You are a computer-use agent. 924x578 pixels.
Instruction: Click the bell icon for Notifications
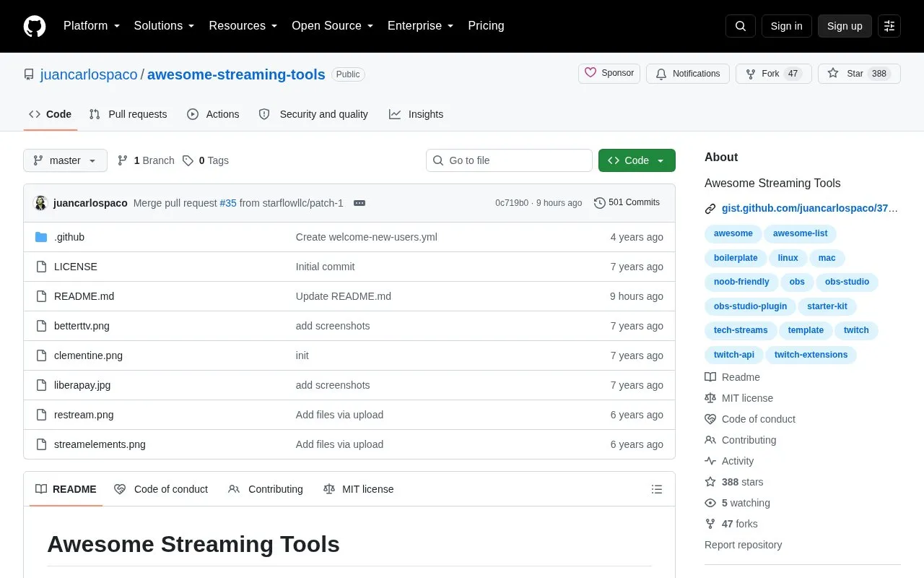click(661, 74)
